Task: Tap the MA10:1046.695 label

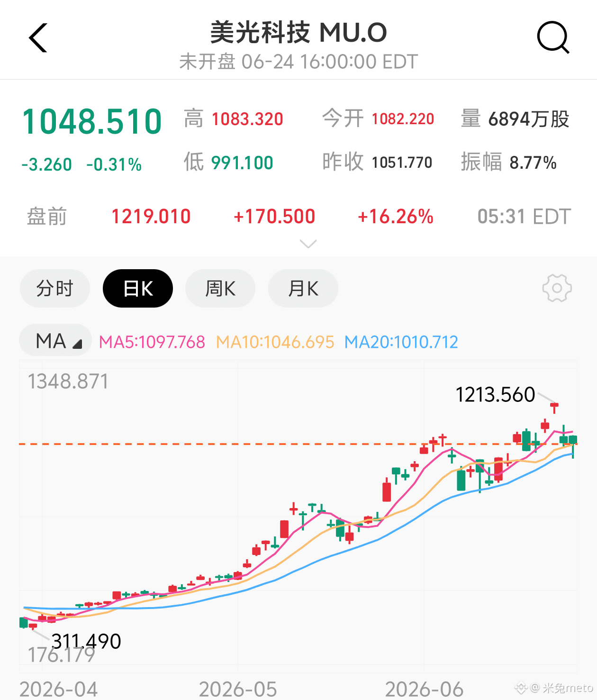Action: 275,342
